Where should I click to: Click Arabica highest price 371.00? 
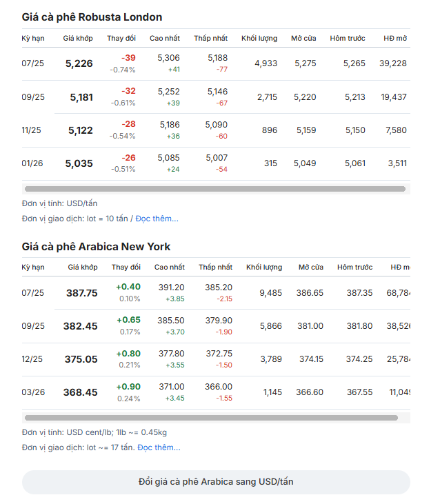[172, 387]
